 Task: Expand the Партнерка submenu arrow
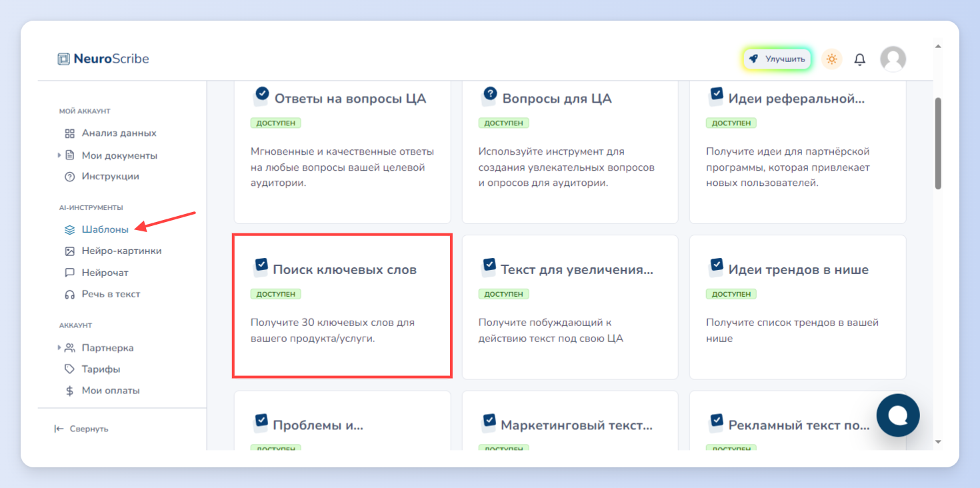pyautogui.click(x=59, y=348)
